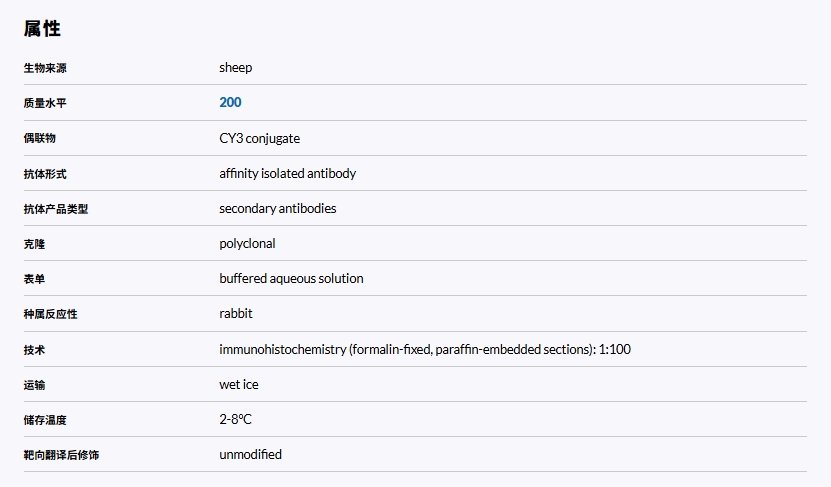Screen dimensions: 831x487
Task: Click the buffered aqueous solution text
Action: (x=291, y=278)
